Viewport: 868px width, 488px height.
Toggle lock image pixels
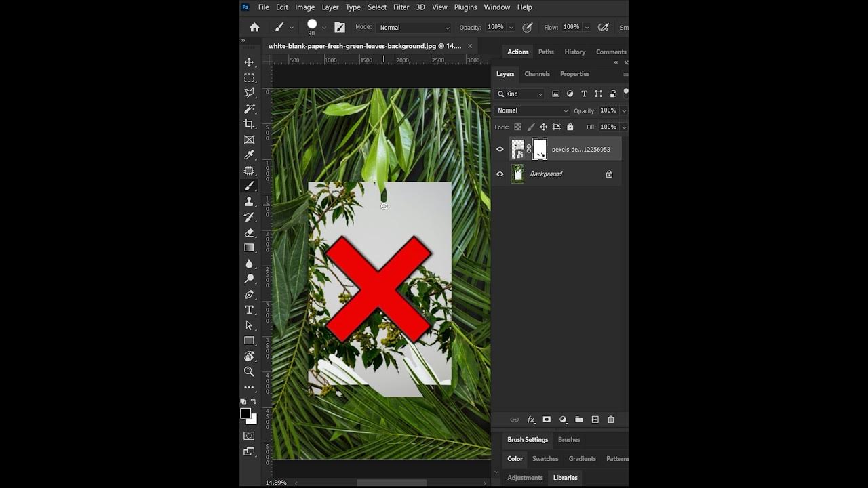531,127
